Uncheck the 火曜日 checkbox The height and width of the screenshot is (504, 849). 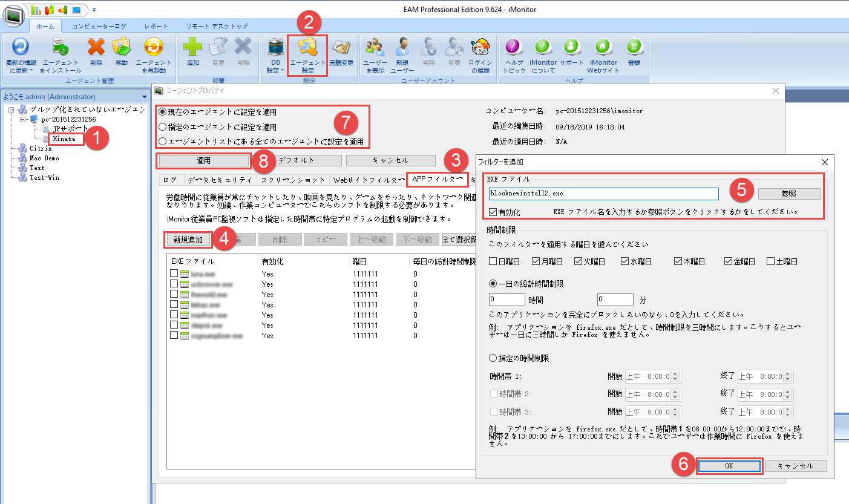pos(579,261)
